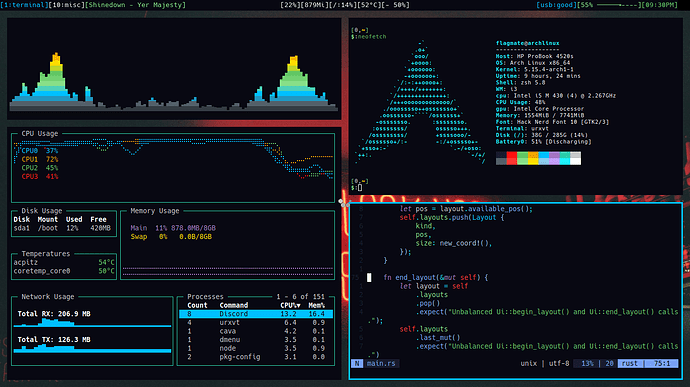Image resolution: width=690 pixels, height=387 pixels.
Task: Click the sda1 /boot disk row
Action: (x=62, y=228)
